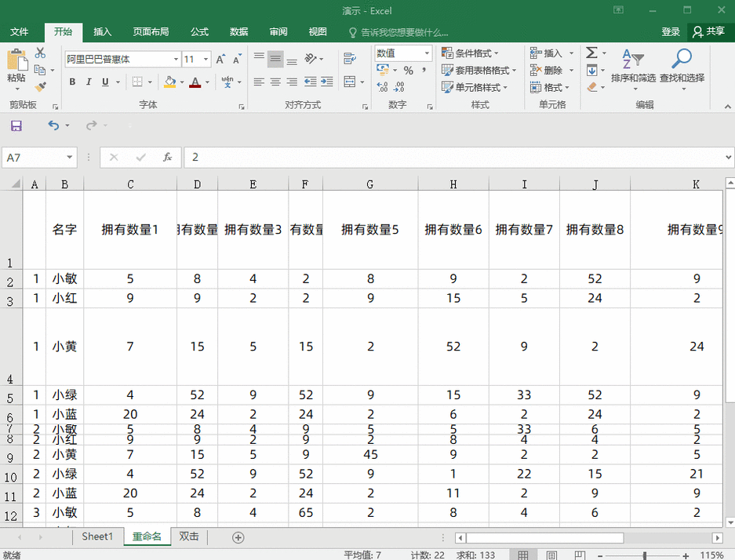Screen dimensions: 735x560
Task: Increase the indent level
Action: [x=327, y=82]
